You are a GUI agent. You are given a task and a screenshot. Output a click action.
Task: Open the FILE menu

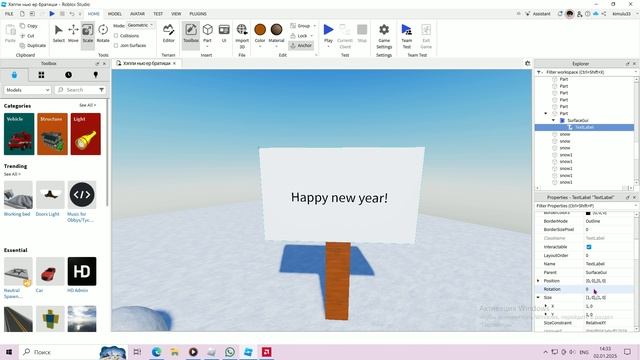(9, 13)
